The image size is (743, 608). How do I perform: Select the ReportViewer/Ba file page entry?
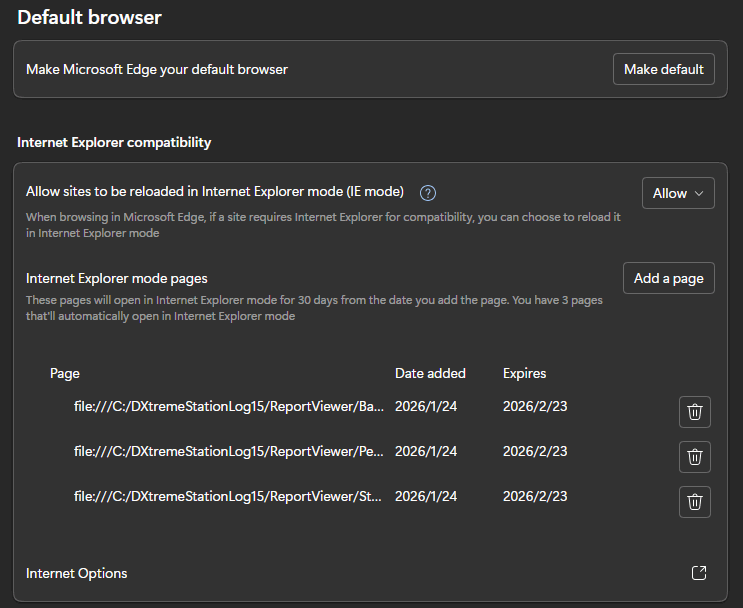(229, 406)
